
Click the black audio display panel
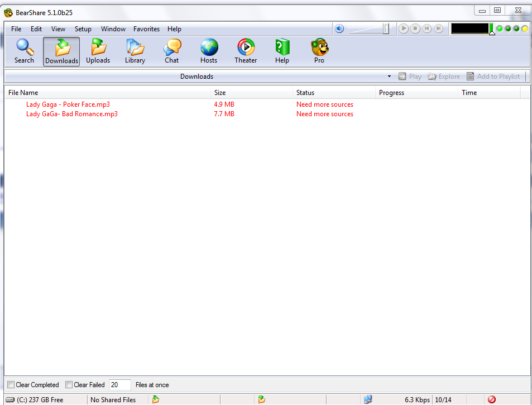click(x=470, y=29)
